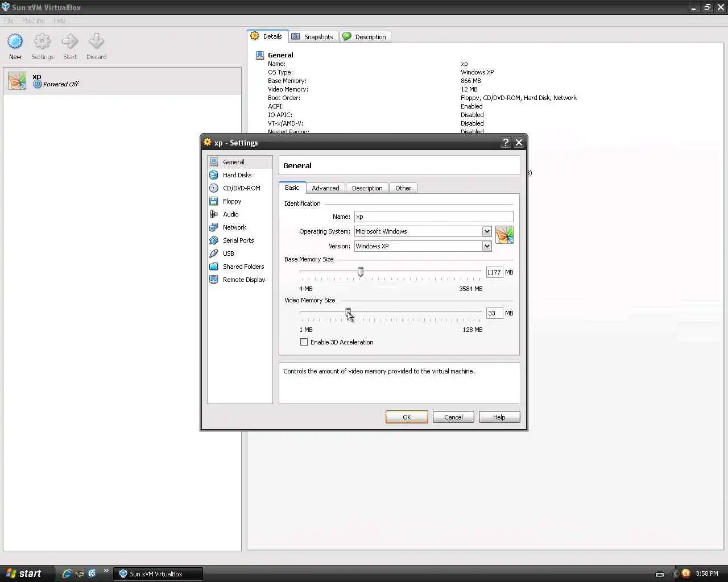728x582 pixels.
Task: Open USB settings category
Action: click(239, 253)
